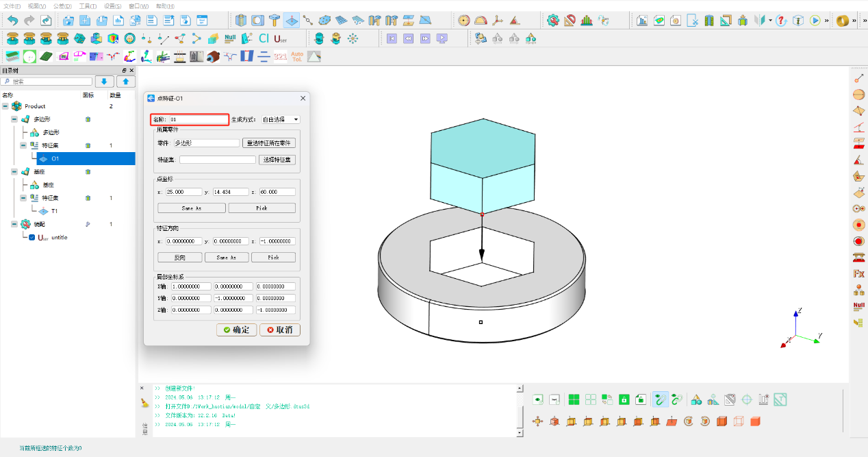Collapse the 装配 branch in the directory tree
868x457 pixels.
[14, 223]
